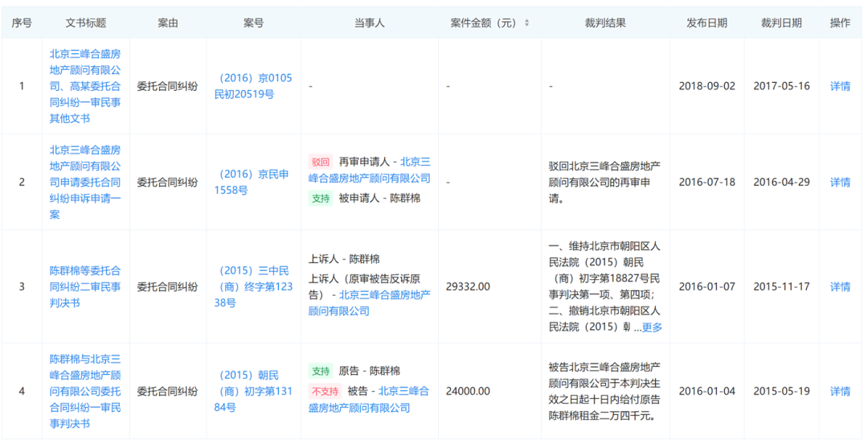The width and height of the screenshot is (868, 444).
Task: Open case number (2015)朝民(商)初字第13184号
Action: (253, 392)
